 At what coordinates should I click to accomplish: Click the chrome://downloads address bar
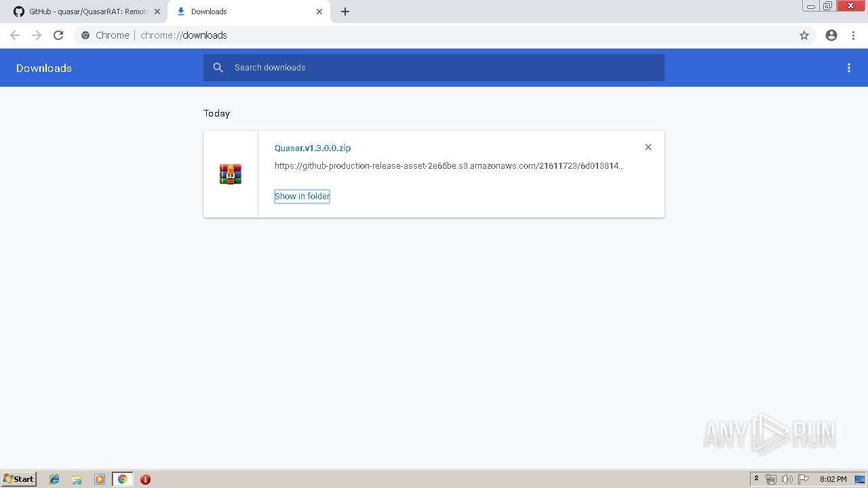pos(434,35)
